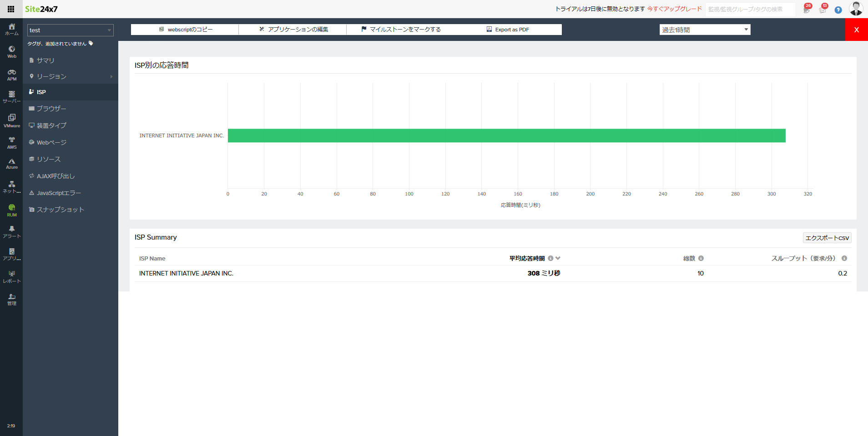The image size is (868, 436).
Task: Click the Site24x7 logo
Action: tap(41, 9)
